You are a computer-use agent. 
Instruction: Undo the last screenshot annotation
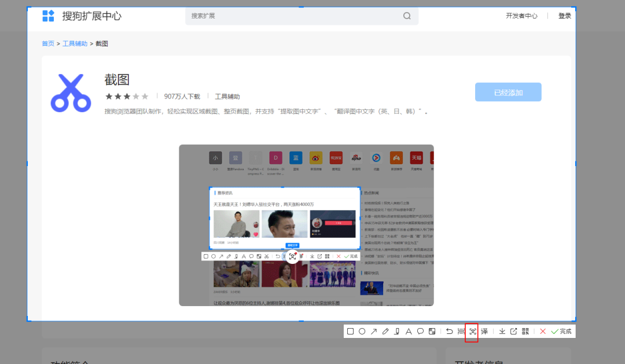coord(449,332)
